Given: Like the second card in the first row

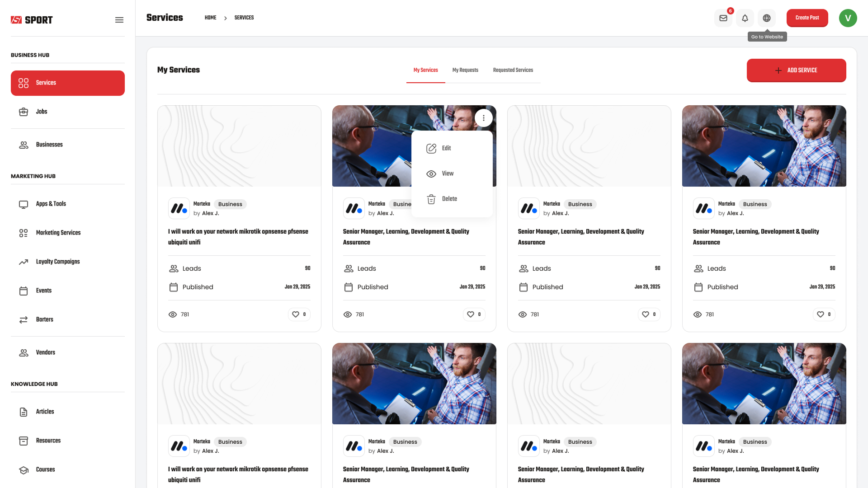Looking at the screenshot, I should pyautogui.click(x=474, y=314).
